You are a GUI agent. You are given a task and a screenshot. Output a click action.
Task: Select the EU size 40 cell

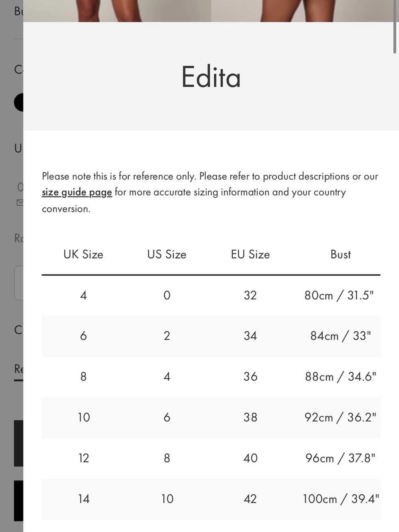pos(250,458)
